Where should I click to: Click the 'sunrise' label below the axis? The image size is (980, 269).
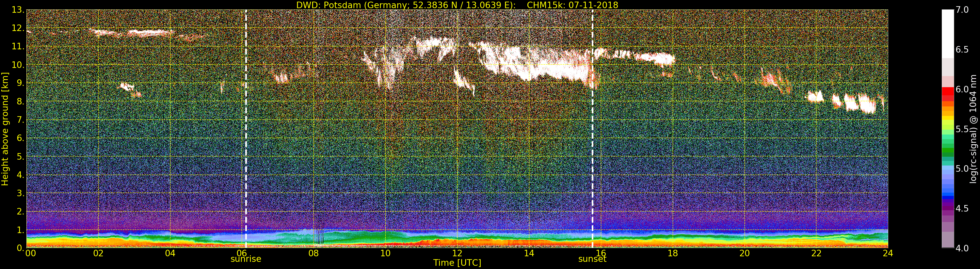tap(246, 259)
